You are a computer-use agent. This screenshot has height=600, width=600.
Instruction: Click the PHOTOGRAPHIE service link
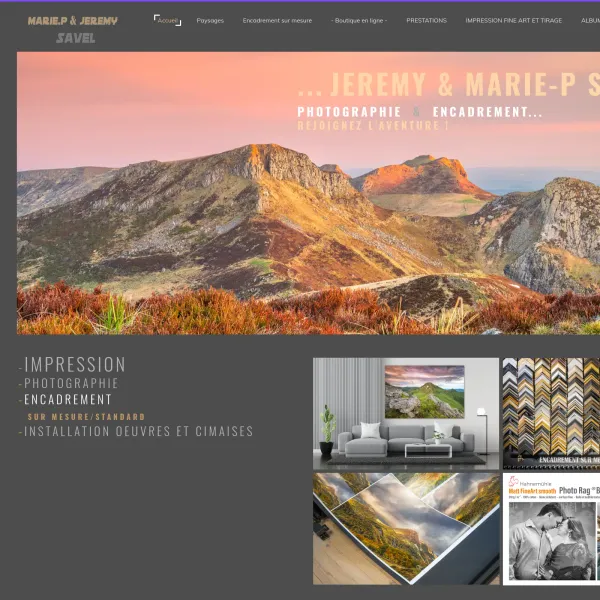pos(71,383)
